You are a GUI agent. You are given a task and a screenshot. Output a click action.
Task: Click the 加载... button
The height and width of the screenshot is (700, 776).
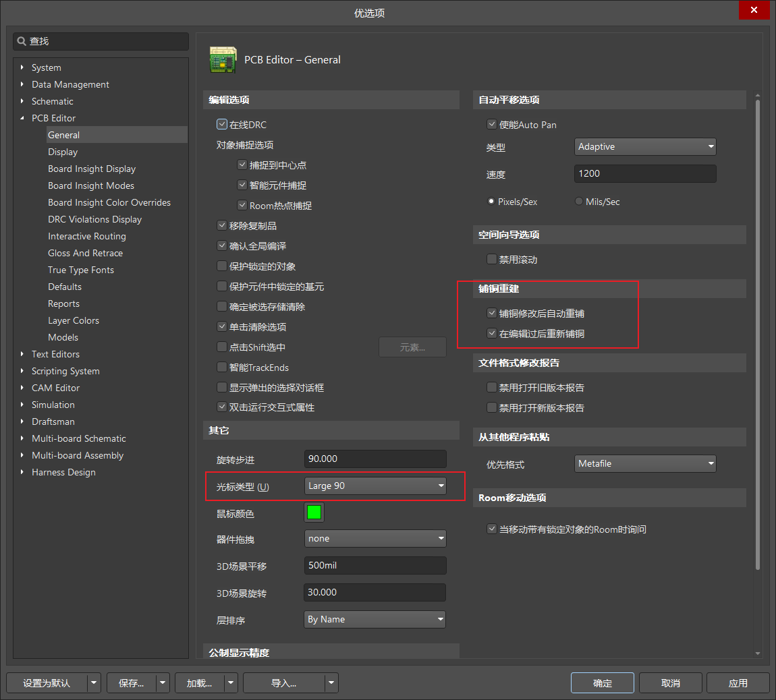click(200, 682)
